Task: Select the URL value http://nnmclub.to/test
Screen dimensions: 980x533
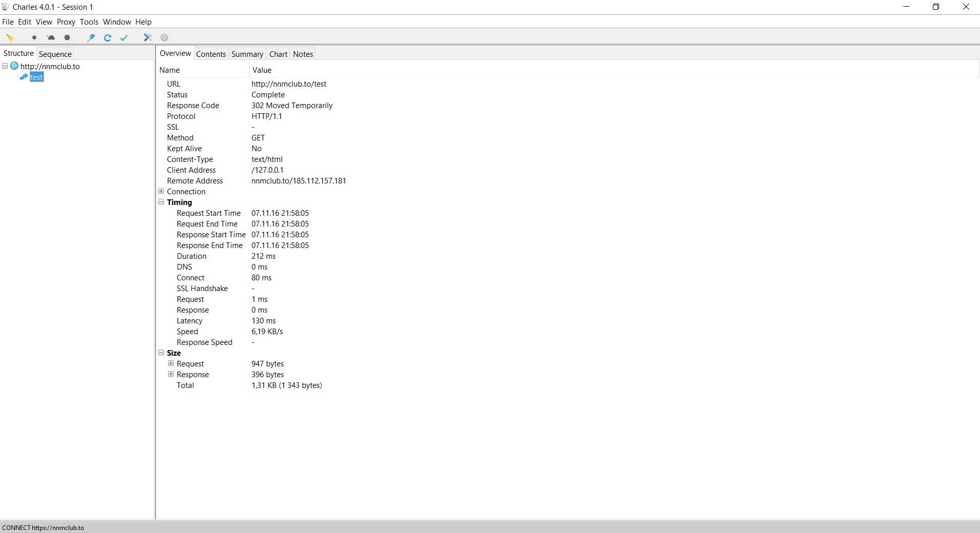Action: [x=289, y=84]
